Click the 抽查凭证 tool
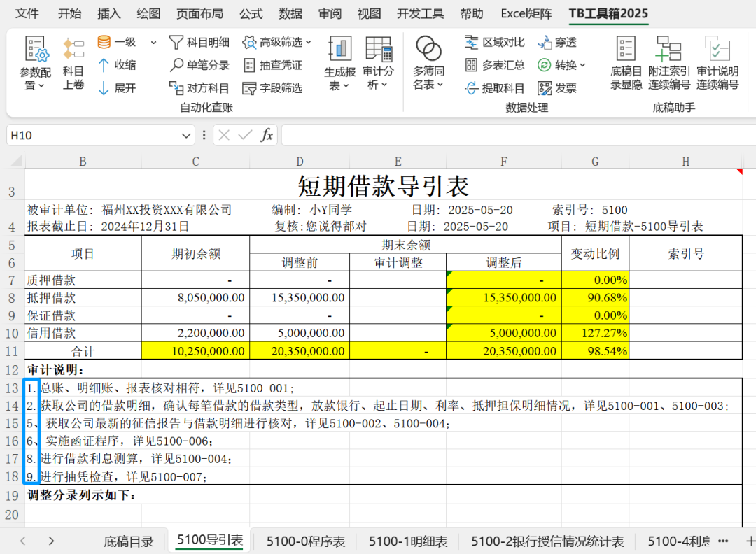This screenshot has width=756, height=554. [272, 65]
